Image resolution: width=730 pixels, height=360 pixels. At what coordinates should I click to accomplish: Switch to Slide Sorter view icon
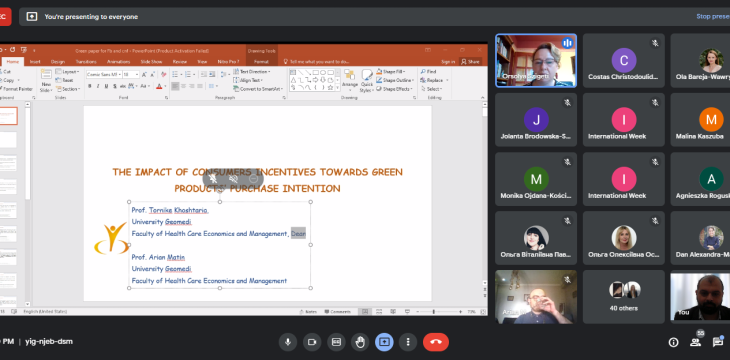point(379,312)
